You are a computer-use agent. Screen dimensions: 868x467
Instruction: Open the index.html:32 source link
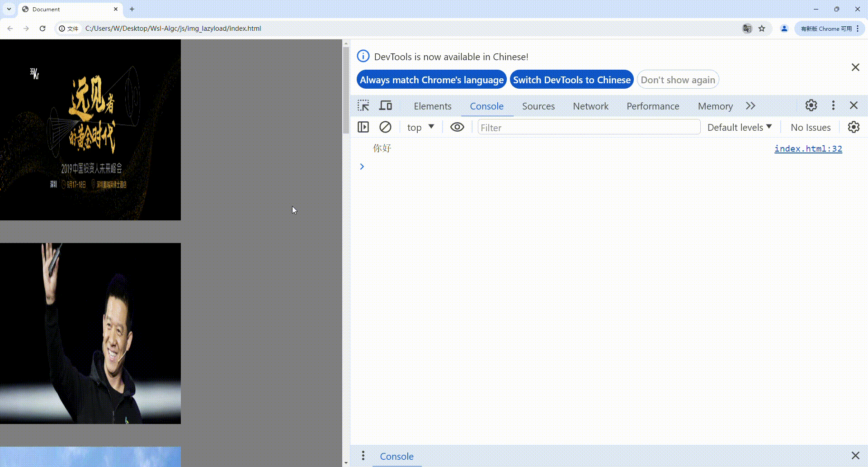click(x=808, y=148)
